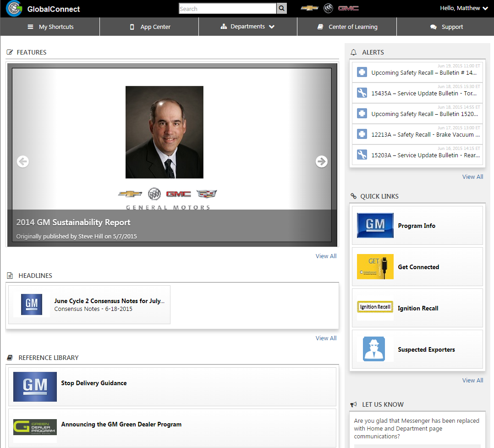
Task: Select the Chevrolet brand icon in header
Action: pos(309,8)
